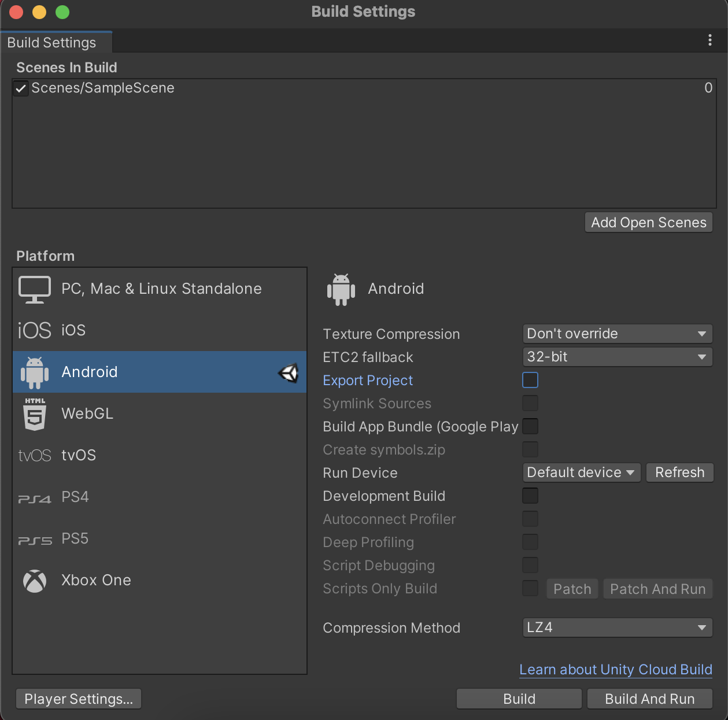Screen dimensions: 728x720
Task: Click the green zoom window button
Action: pyautogui.click(x=62, y=12)
